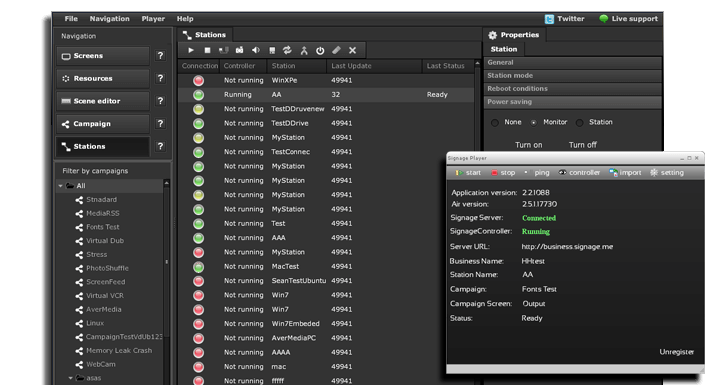Select the Station power saving radio button
The image size is (711, 385).
click(x=580, y=122)
